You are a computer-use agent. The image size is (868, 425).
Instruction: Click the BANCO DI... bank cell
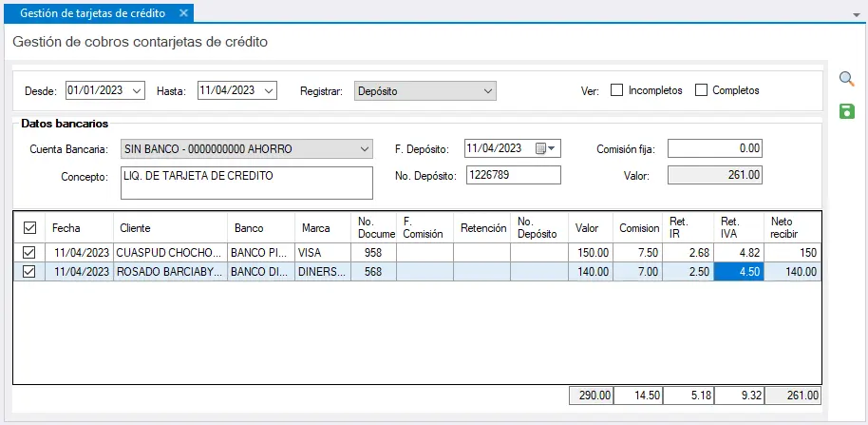pos(261,272)
